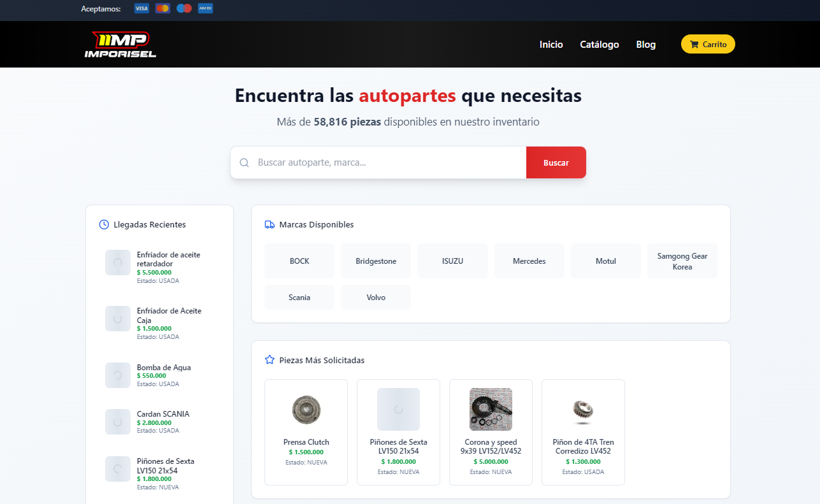Select the Mercedes brand
Screen dimensions: 820x504
(529, 261)
